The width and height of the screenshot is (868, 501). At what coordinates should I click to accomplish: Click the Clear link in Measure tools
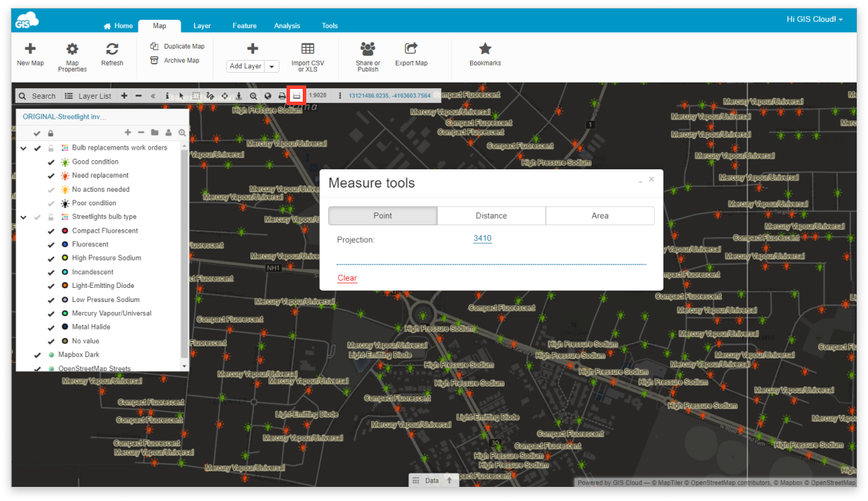[346, 278]
